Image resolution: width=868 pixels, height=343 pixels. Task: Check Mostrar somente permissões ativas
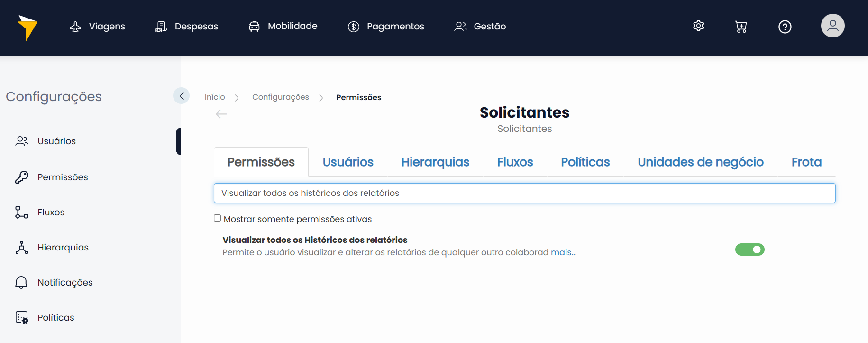[218, 218]
